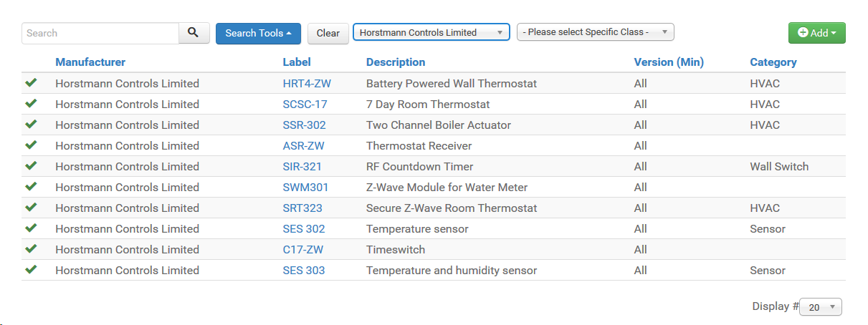Screen dimensions: 868x325
Task: Click green checkmark beside SRT323 row
Action: pos(31,208)
